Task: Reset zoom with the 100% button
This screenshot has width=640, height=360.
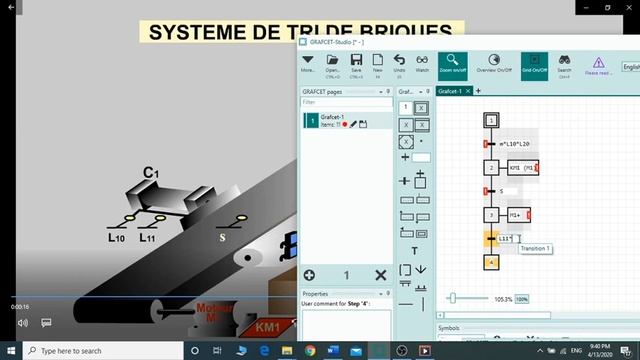Action: (x=522, y=299)
